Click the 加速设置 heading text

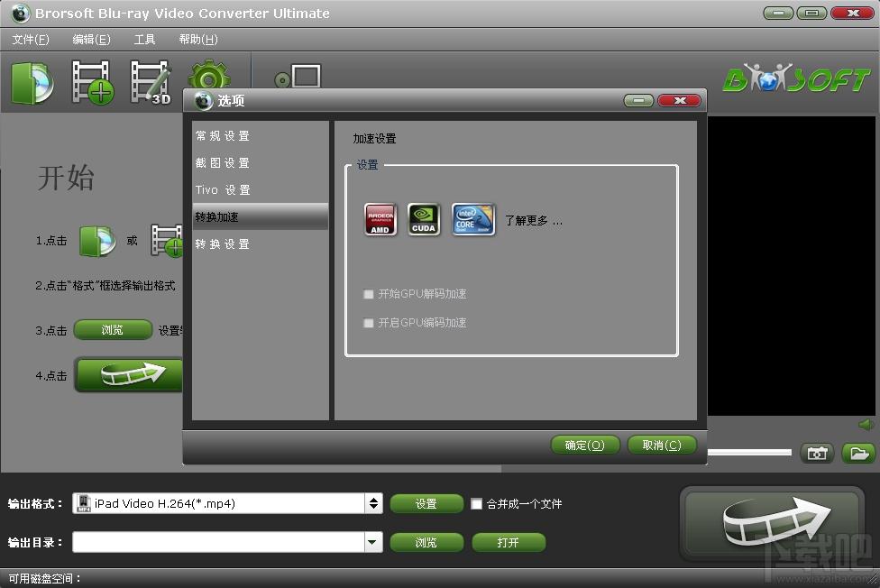pos(374,138)
